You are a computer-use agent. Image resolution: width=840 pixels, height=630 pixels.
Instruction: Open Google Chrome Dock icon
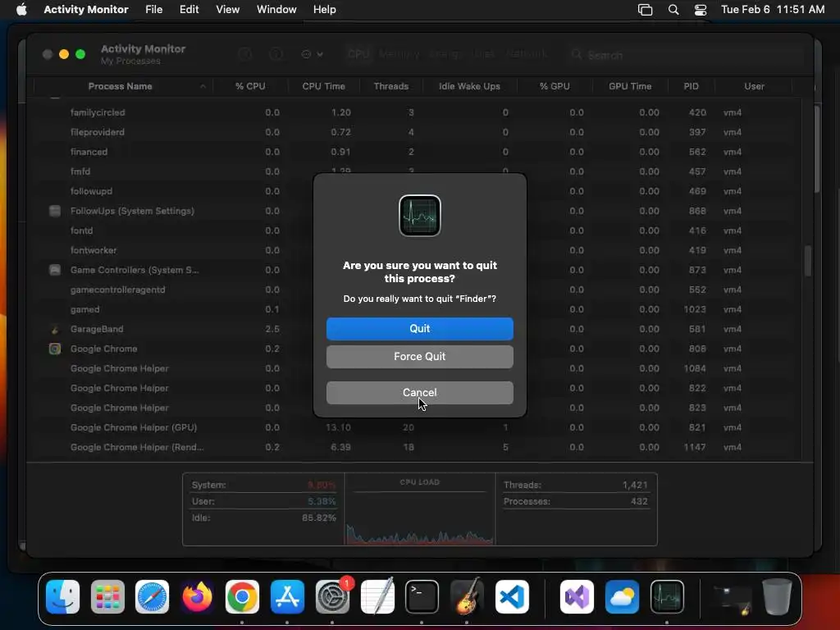point(242,596)
